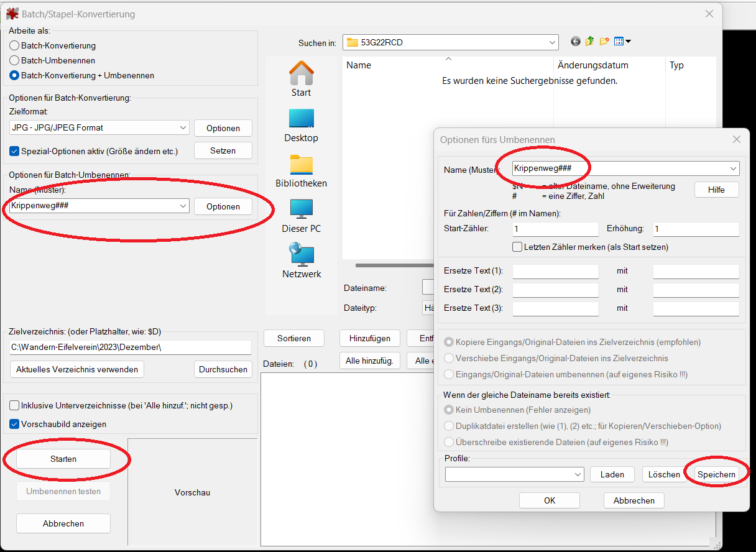
Task: Select Desktop in the places sidebar
Action: tap(301, 125)
